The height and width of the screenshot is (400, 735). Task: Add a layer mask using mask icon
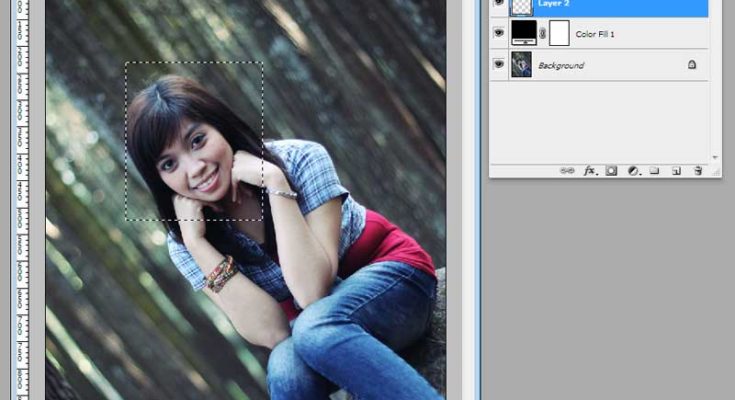(611, 171)
